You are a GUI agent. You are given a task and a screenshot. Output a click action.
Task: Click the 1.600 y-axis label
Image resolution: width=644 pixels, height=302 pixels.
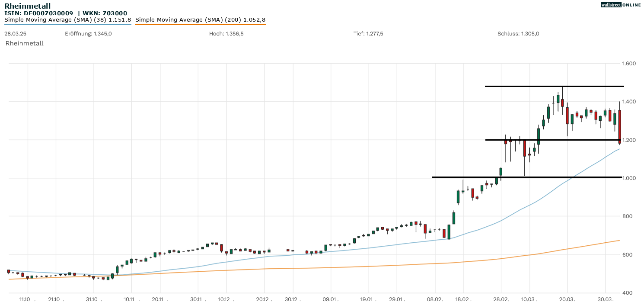629,64
